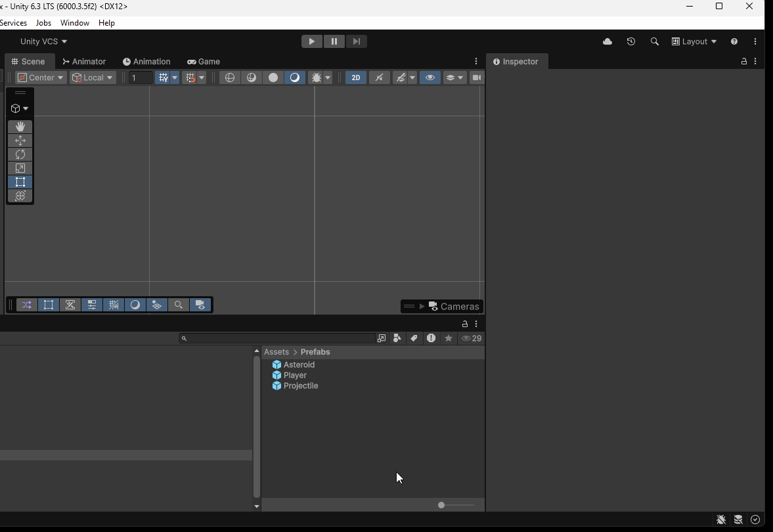
Task: Expand the Cameras overlay
Action: (422, 307)
